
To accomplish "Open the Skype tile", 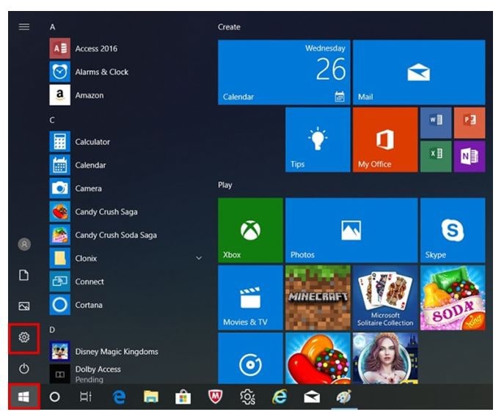I will [453, 230].
